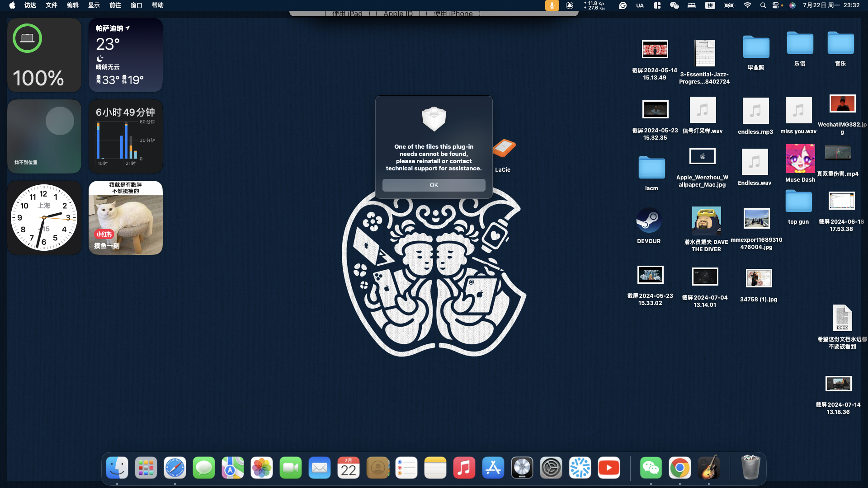Open the 小红书 cat photo widget
The width and height of the screenshot is (868, 488).
coord(126,218)
